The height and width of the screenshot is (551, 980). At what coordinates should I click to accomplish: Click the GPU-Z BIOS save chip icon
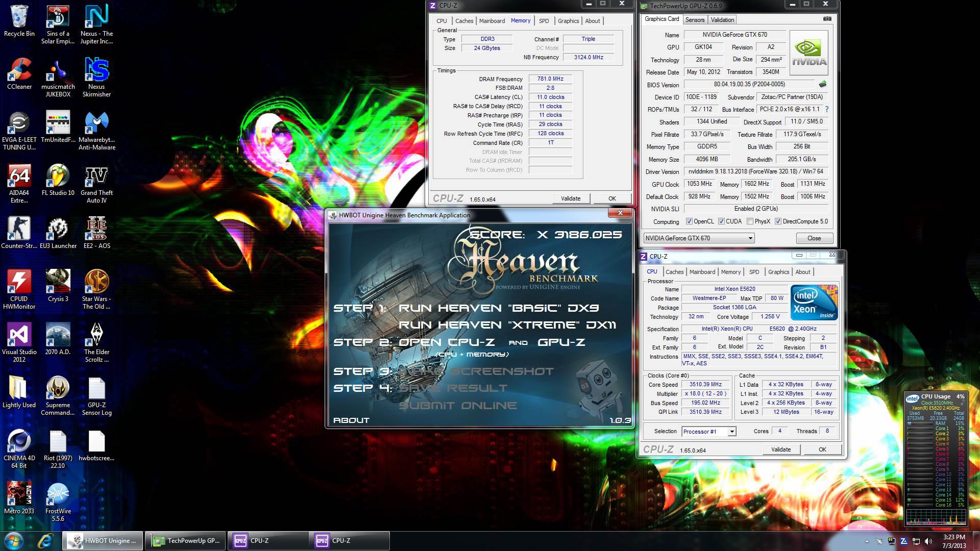click(x=822, y=84)
